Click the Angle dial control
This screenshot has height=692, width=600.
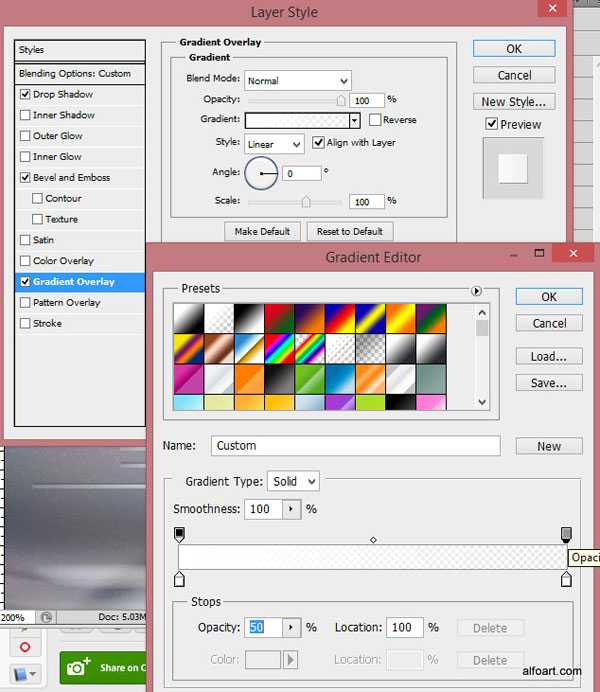pos(261,173)
